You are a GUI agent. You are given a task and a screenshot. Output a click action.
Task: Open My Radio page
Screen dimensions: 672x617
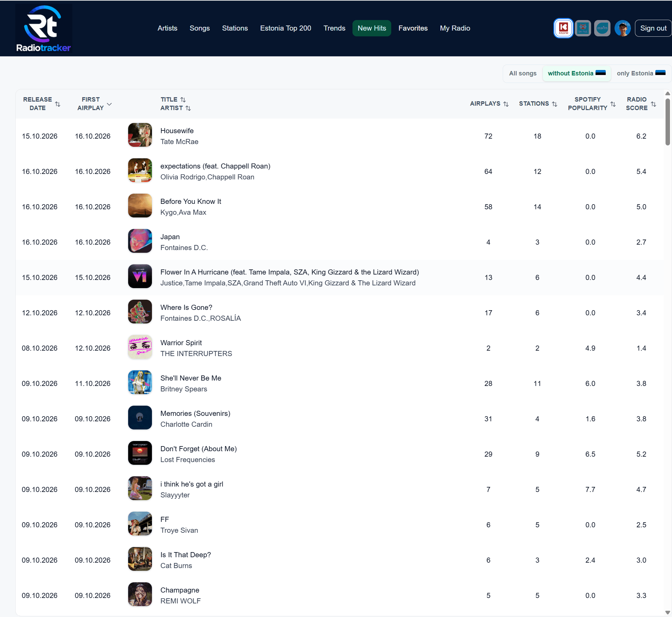pos(455,28)
